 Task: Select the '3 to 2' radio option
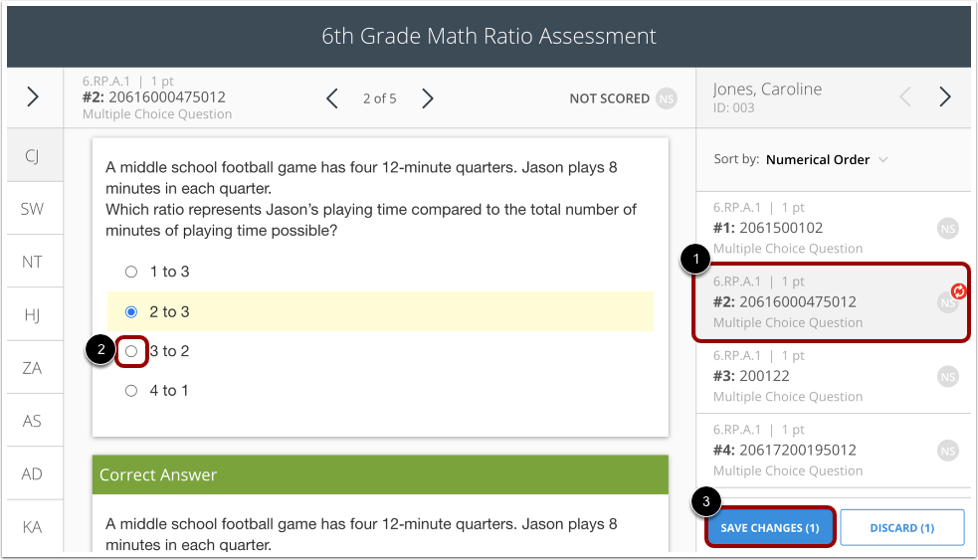pos(131,352)
